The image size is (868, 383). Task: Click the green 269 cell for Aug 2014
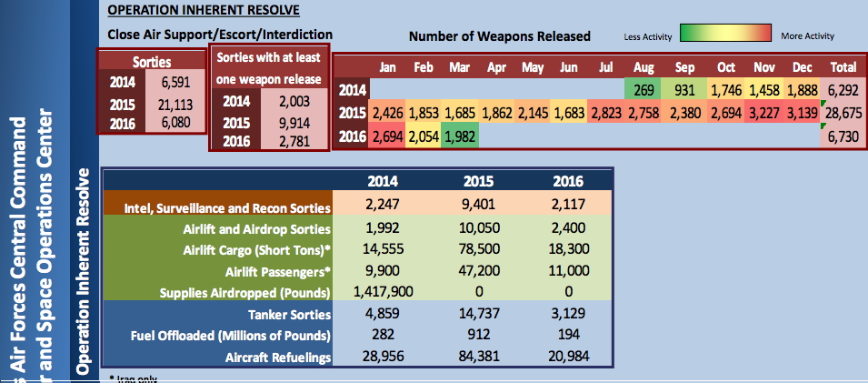[643, 90]
